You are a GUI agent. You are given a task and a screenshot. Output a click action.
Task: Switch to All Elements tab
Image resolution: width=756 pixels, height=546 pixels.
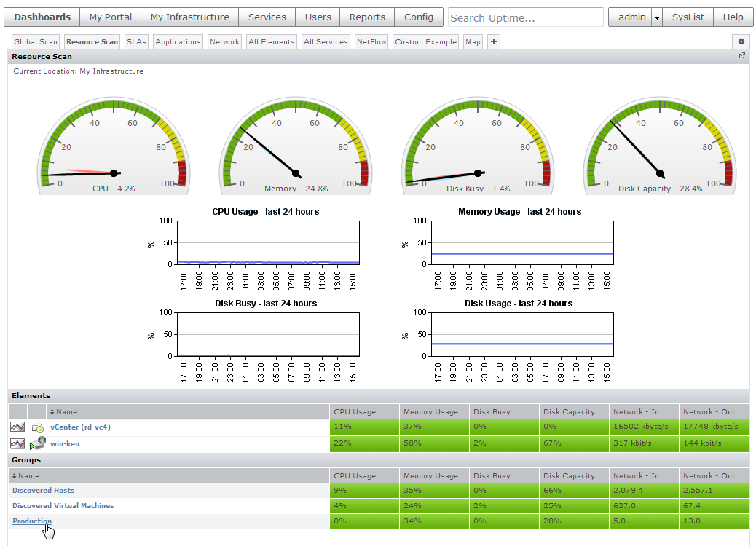click(272, 42)
